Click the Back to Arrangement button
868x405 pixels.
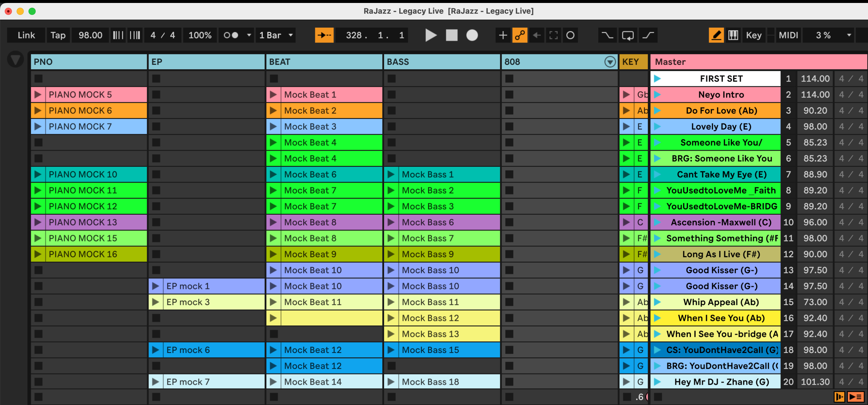pyautogui.click(x=856, y=397)
